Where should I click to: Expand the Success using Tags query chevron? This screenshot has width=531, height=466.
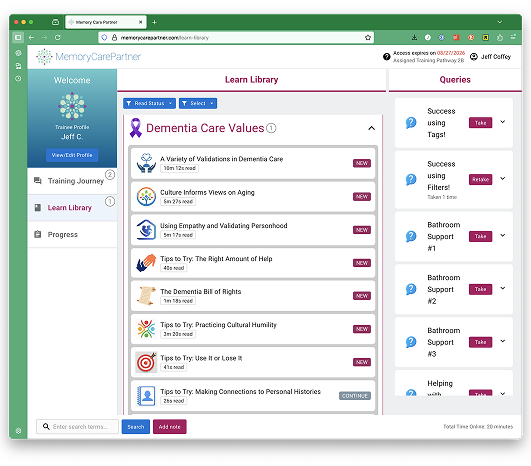(x=503, y=122)
